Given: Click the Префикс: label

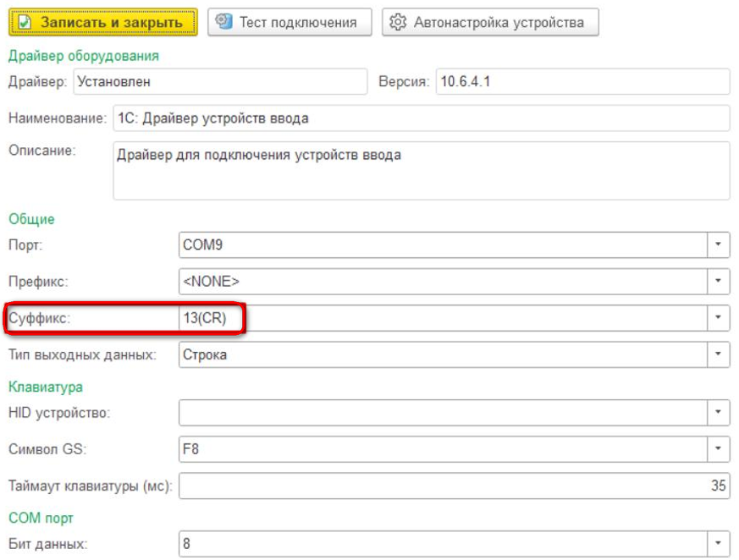Looking at the screenshot, I should coord(38,281).
